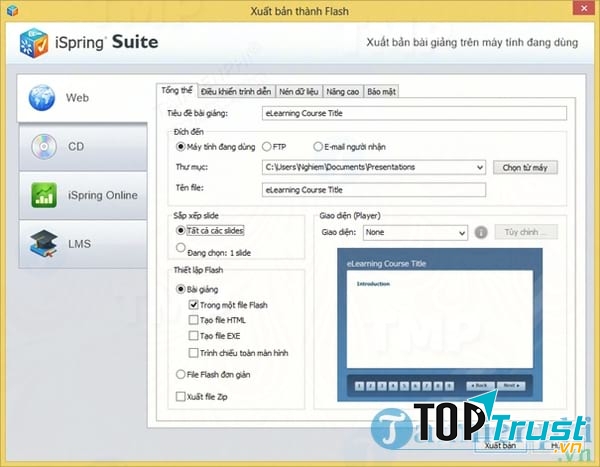This screenshot has height=467, width=600.
Task: Open the Bảo mật tab
Action: [x=382, y=91]
